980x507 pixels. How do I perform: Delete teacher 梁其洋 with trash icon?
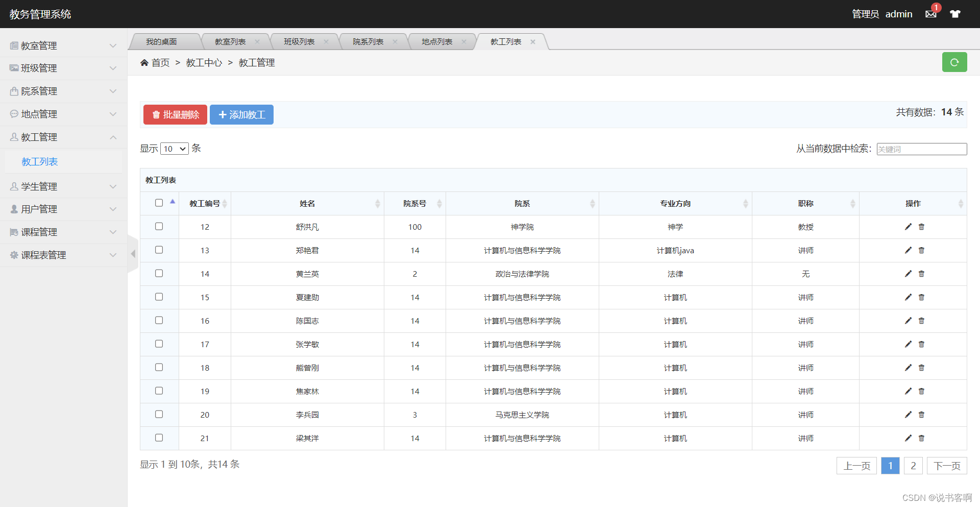point(921,438)
